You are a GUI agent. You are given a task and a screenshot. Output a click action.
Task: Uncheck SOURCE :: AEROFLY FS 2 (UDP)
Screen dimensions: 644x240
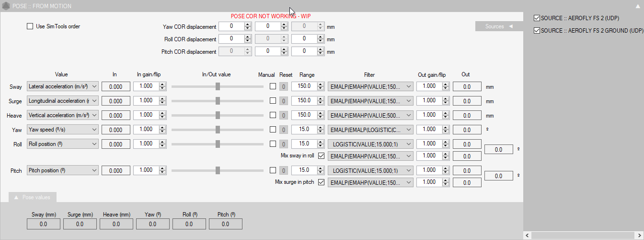(537, 18)
